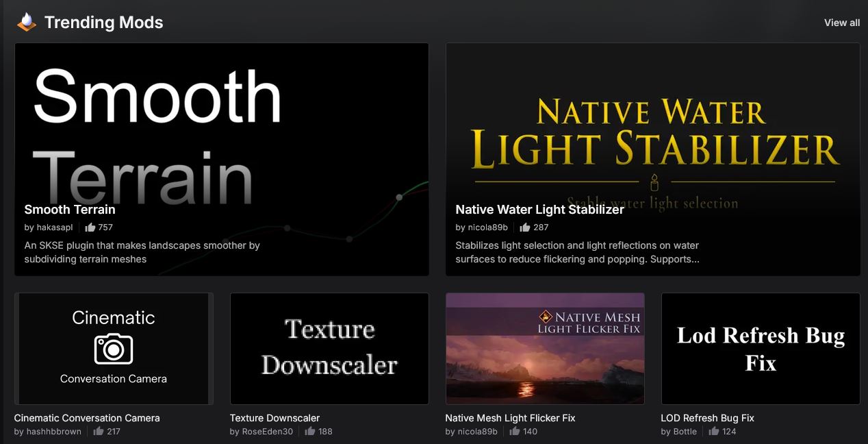868x444 pixels.
Task: Open the Smooth Terrain mod title
Action: [x=70, y=210]
